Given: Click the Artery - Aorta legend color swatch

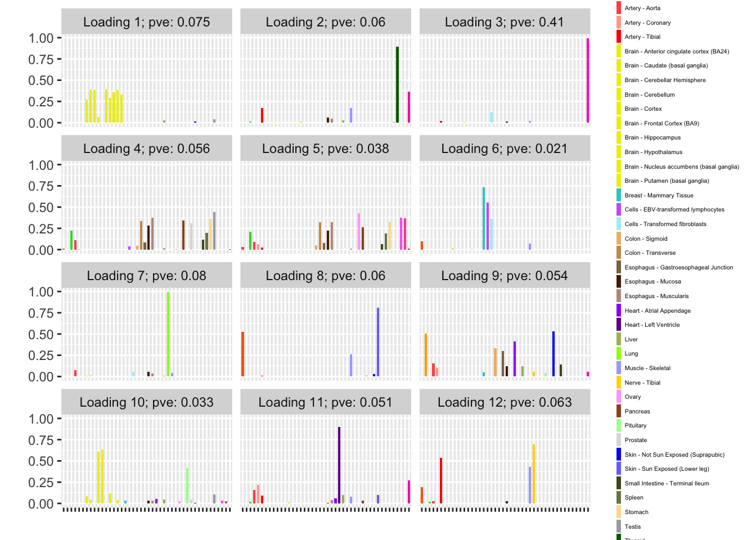Looking at the screenshot, I should [619, 8].
